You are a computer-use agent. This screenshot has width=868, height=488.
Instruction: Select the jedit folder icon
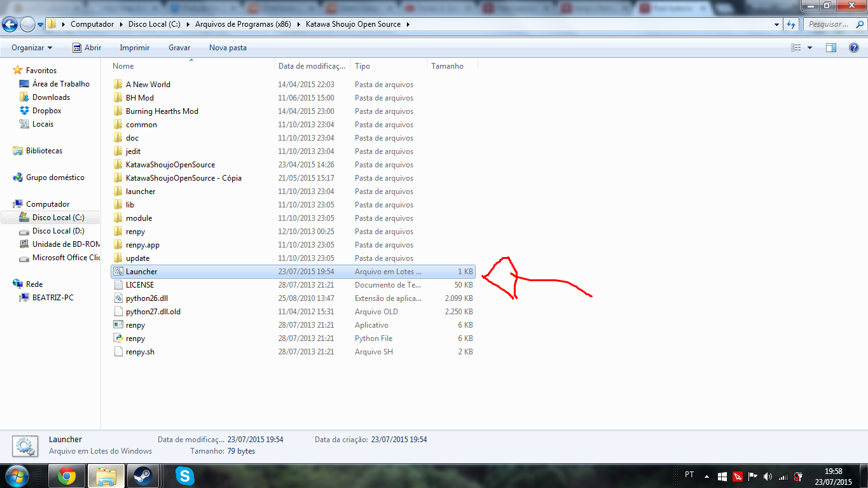118,151
